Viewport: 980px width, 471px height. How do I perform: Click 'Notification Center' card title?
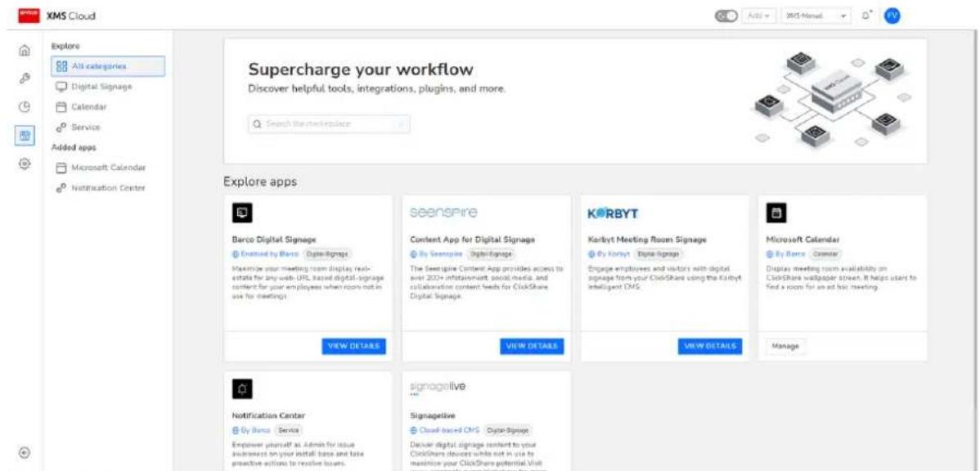(x=268, y=415)
